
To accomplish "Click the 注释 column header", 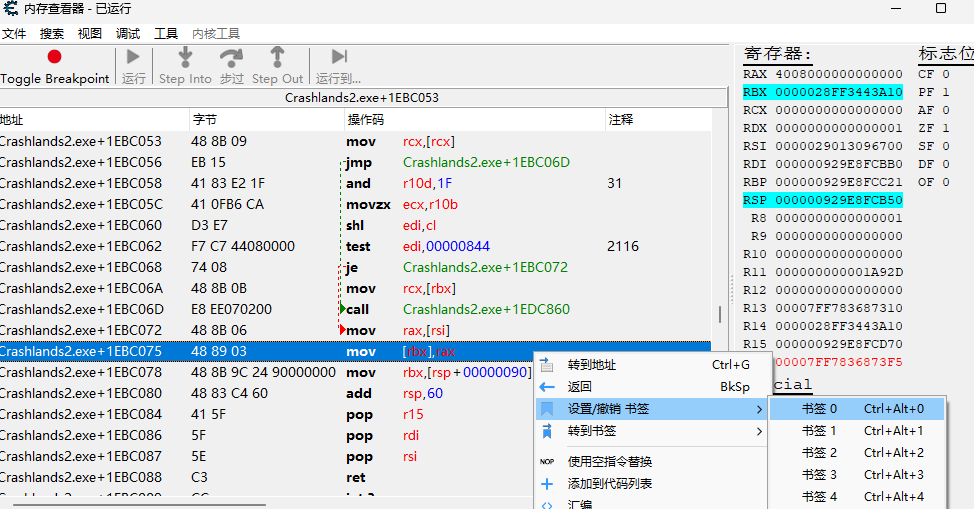I will pyautogui.click(x=658, y=120).
